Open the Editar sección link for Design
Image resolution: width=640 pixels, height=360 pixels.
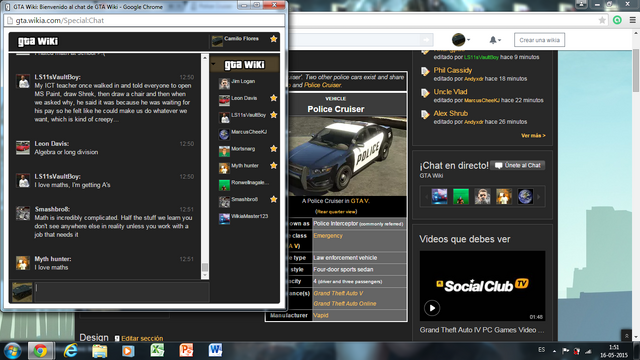coord(139,338)
